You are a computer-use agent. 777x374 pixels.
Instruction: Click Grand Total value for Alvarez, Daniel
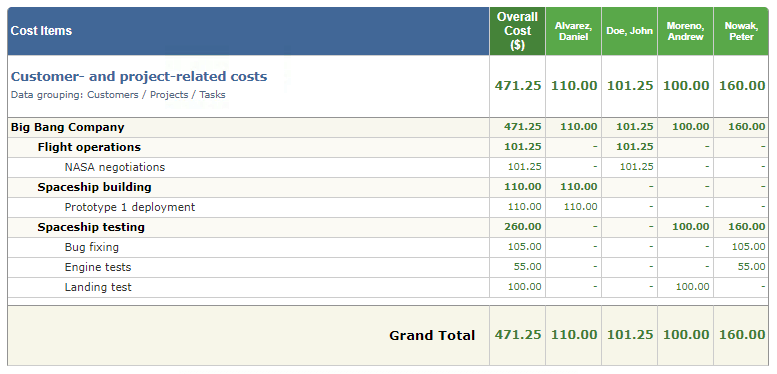(574, 335)
